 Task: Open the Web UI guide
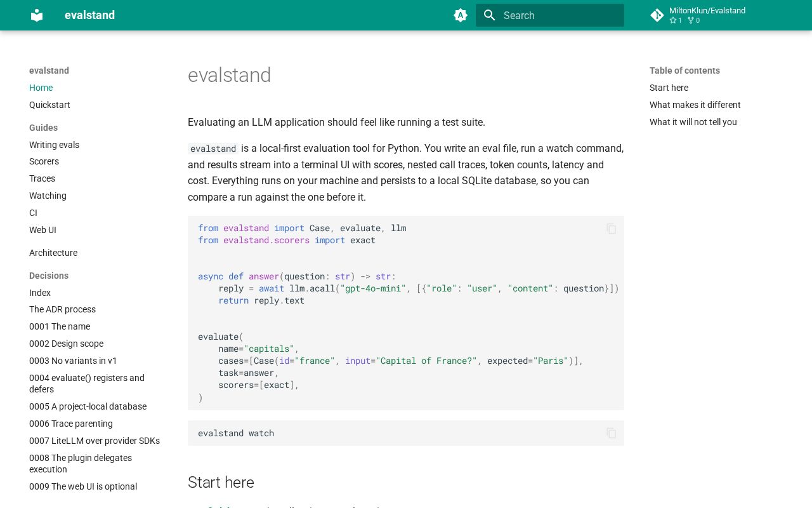(x=43, y=230)
